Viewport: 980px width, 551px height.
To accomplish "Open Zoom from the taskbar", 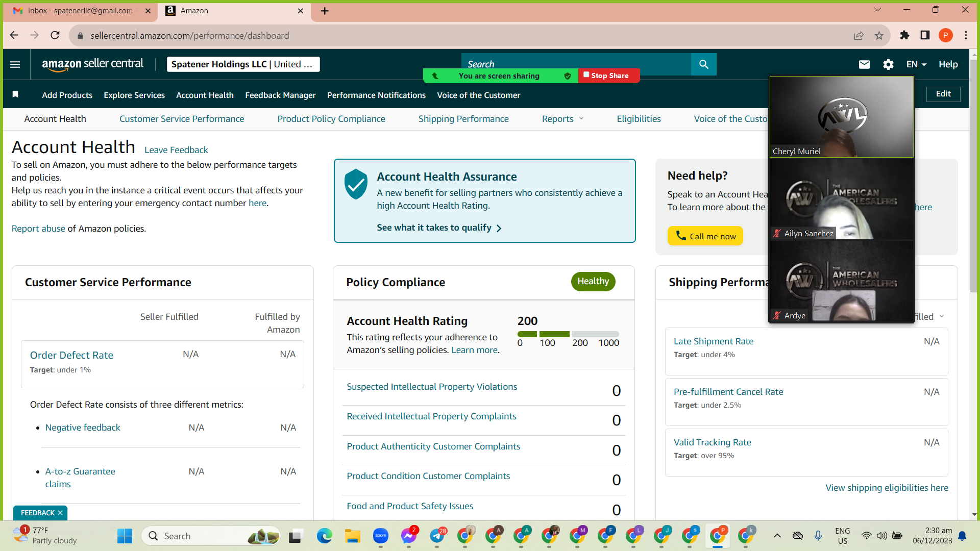I will pyautogui.click(x=381, y=536).
